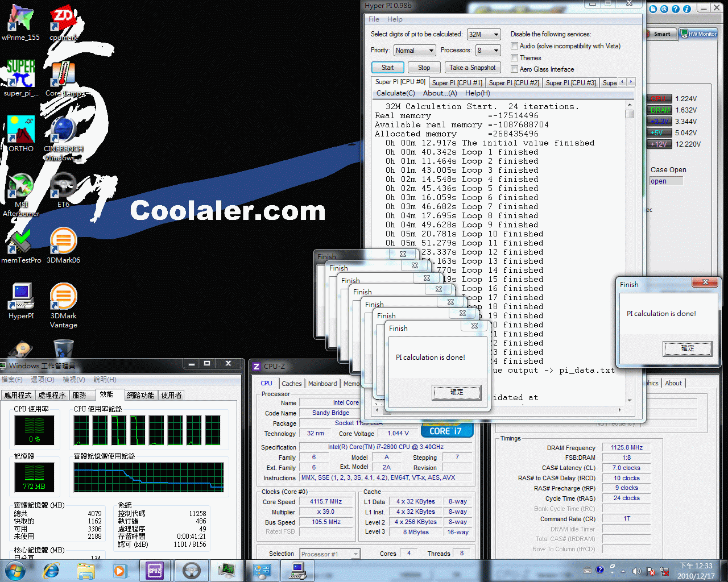728x582 pixels.
Task: Toggle Aero Glass Interface checkbox
Action: click(514, 69)
